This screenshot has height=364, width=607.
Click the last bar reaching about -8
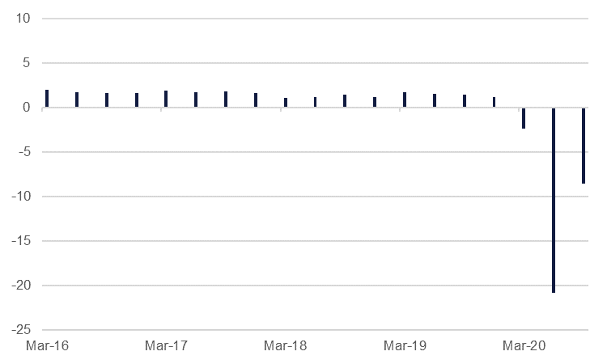point(584,146)
